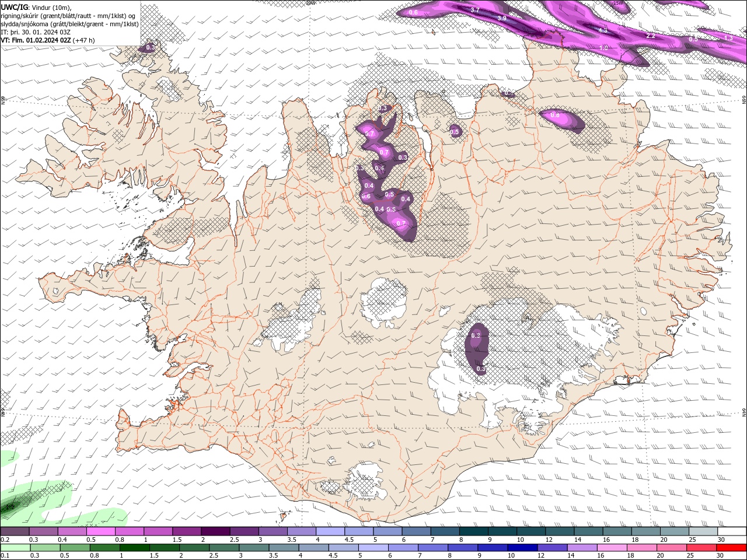747x560 pixels.
Task: Click the palest green 0.1 swatch in lower legend
Action: tap(15, 548)
